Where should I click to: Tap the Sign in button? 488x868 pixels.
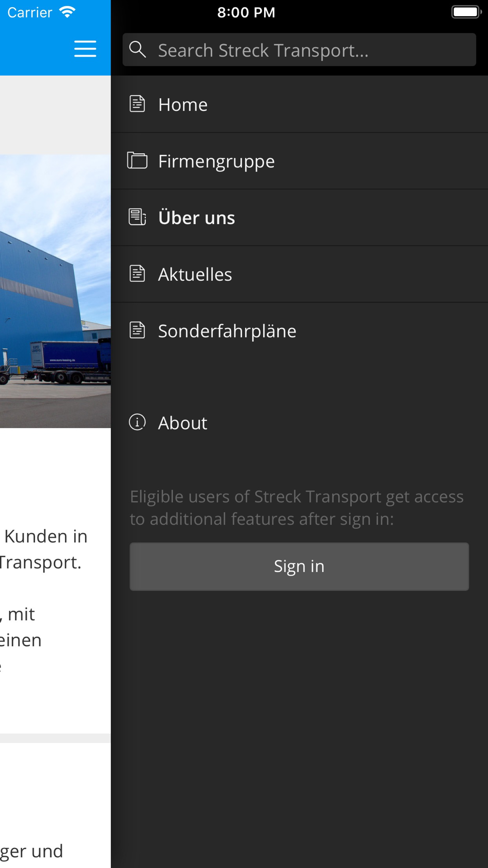[x=299, y=566]
